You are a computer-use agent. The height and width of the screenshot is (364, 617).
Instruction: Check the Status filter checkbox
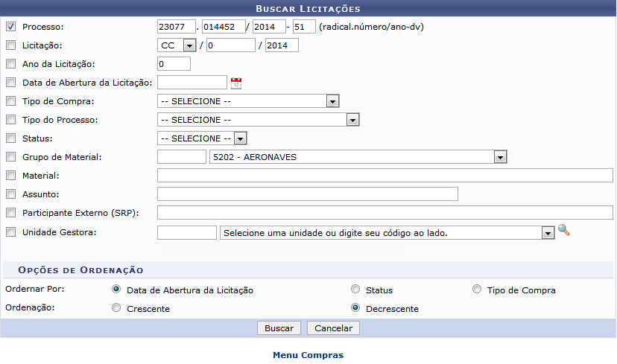(10, 138)
